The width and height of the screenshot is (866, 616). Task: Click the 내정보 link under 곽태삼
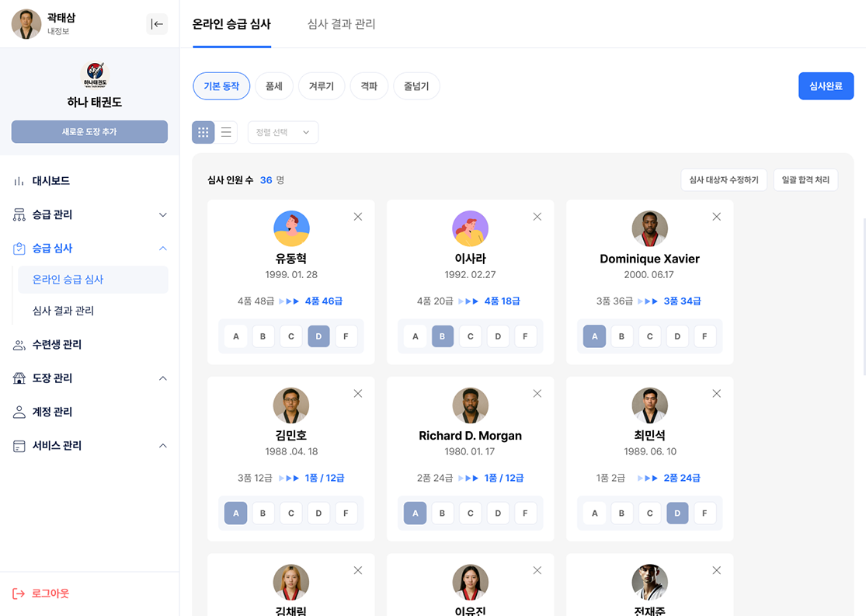58,32
